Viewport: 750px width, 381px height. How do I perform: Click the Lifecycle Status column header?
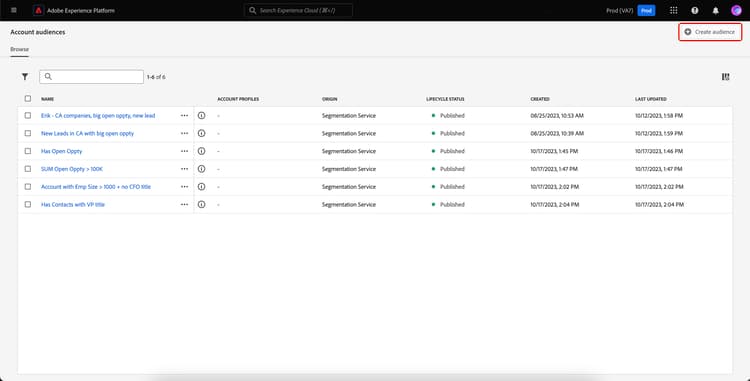click(445, 99)
